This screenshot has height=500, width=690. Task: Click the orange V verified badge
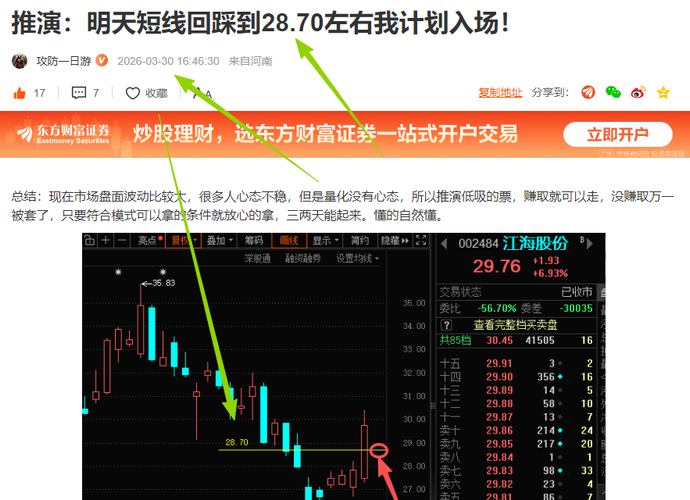(x=102, y=60)
